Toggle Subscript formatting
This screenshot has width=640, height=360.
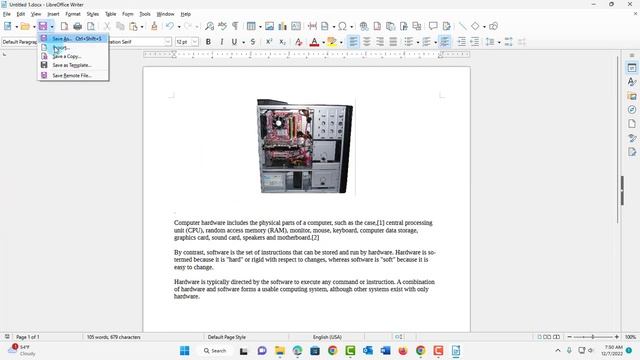282,42
